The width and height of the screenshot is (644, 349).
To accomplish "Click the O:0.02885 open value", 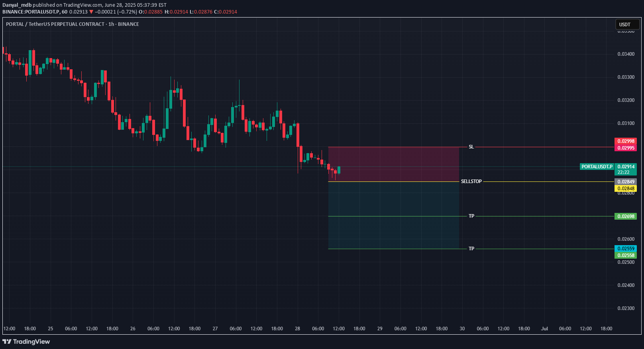I will [151, 12].
